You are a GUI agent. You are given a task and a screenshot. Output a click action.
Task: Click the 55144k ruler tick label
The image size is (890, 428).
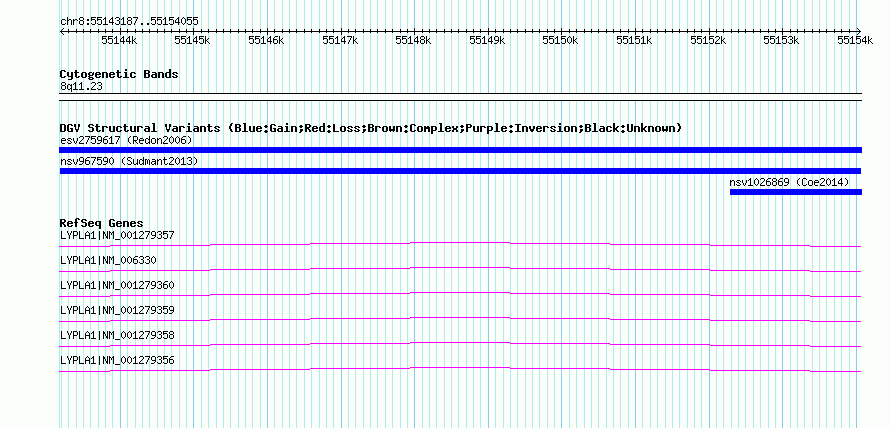click(x=119, y=40)
